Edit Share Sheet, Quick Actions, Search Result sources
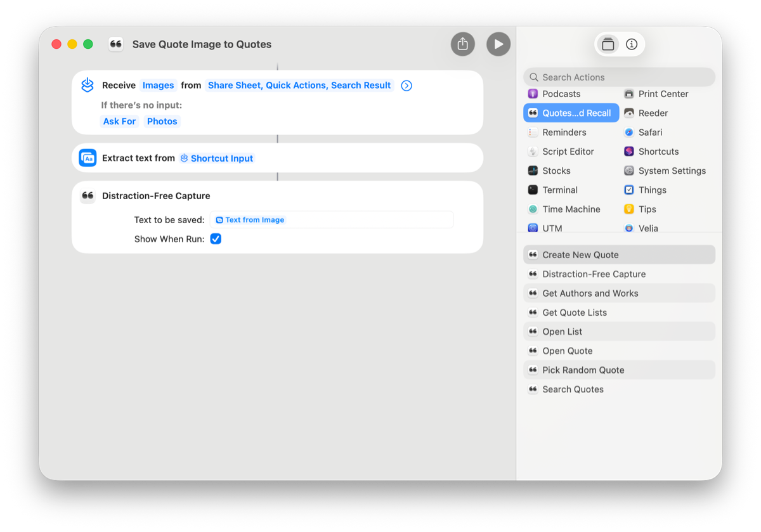The image size is (761, 532). [299, 86]
